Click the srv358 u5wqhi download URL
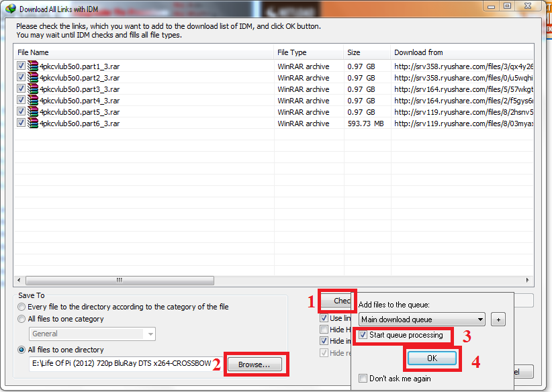Viewport: 552px width, 392px height. 463,78
